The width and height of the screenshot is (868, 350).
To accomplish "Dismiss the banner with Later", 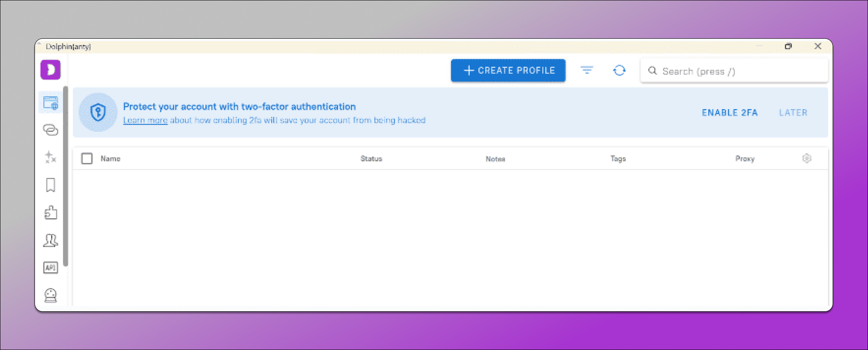I will click(x=793, y=113).
